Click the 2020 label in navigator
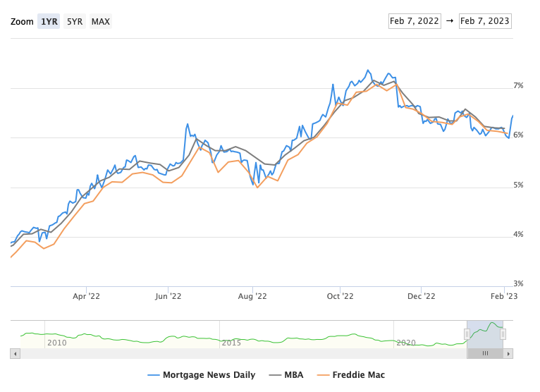Image resolution: width=540 pixels, height=392 pixels. point(405,343)
